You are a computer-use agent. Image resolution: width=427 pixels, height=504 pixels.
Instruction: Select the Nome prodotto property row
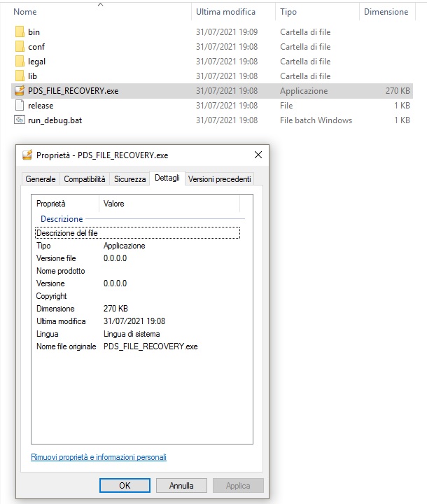(137, 271)
